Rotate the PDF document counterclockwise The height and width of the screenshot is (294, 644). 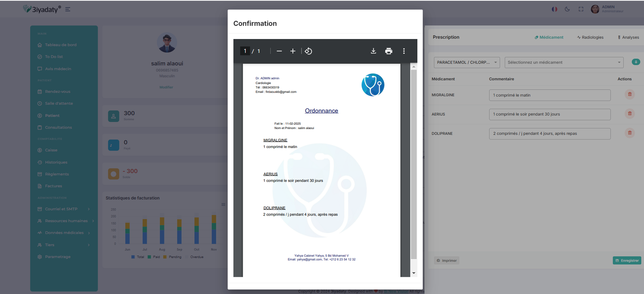[308, 51]
